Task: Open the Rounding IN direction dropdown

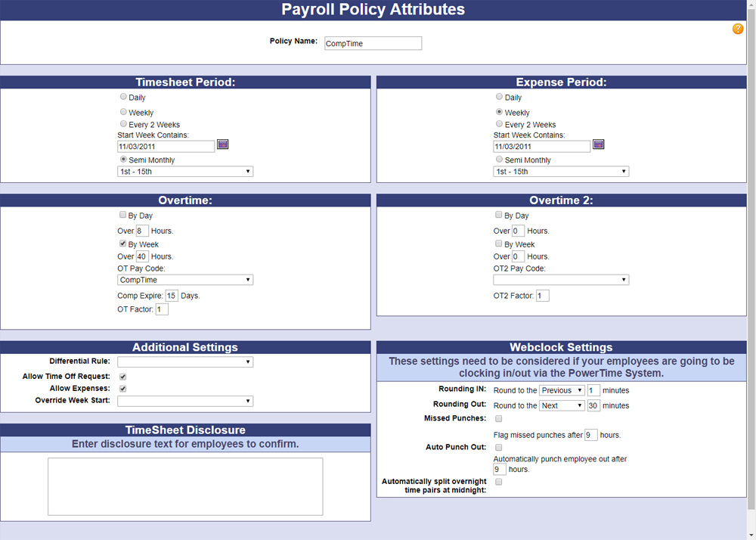Action: (562, 390)
